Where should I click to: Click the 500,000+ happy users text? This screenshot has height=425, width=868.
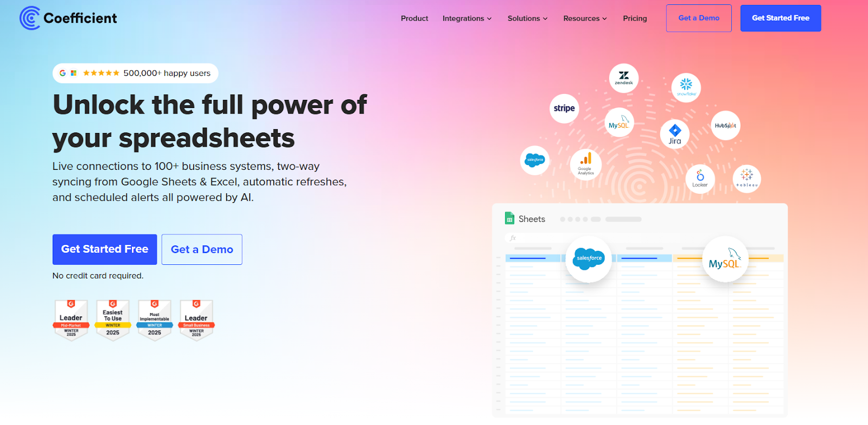(x=167, y=73)
